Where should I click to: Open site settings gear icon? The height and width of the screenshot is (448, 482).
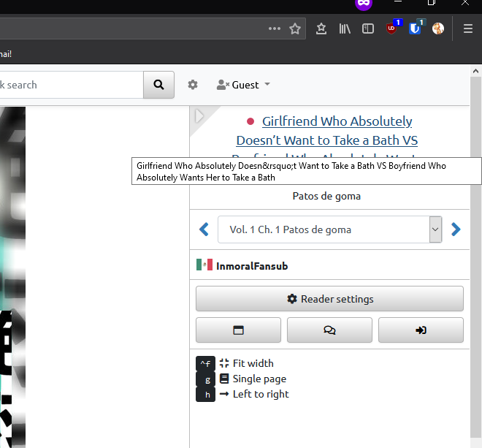(x=193, y=85)
